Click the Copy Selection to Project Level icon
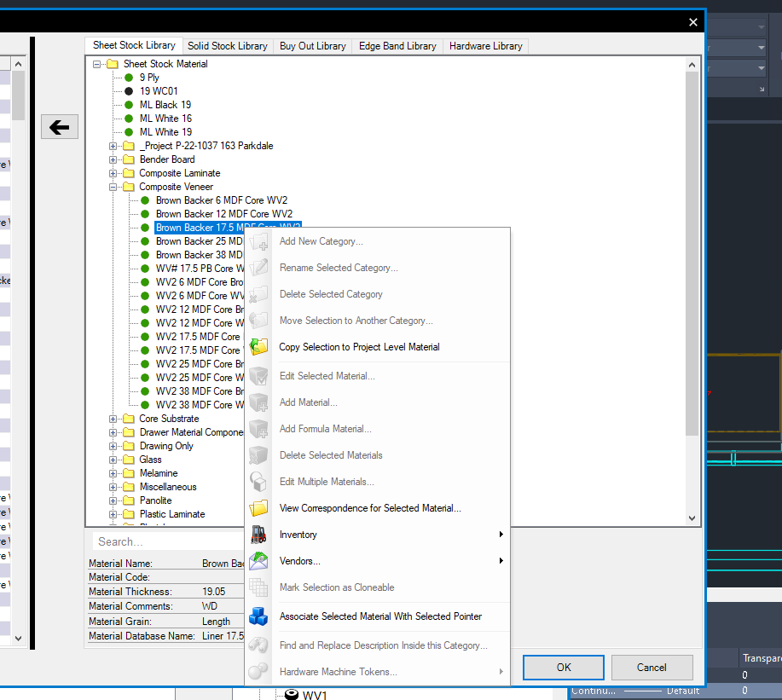Image resolution: width=782 pixels, height=700 pixels. pyautogui.click(x=259, y=347)
